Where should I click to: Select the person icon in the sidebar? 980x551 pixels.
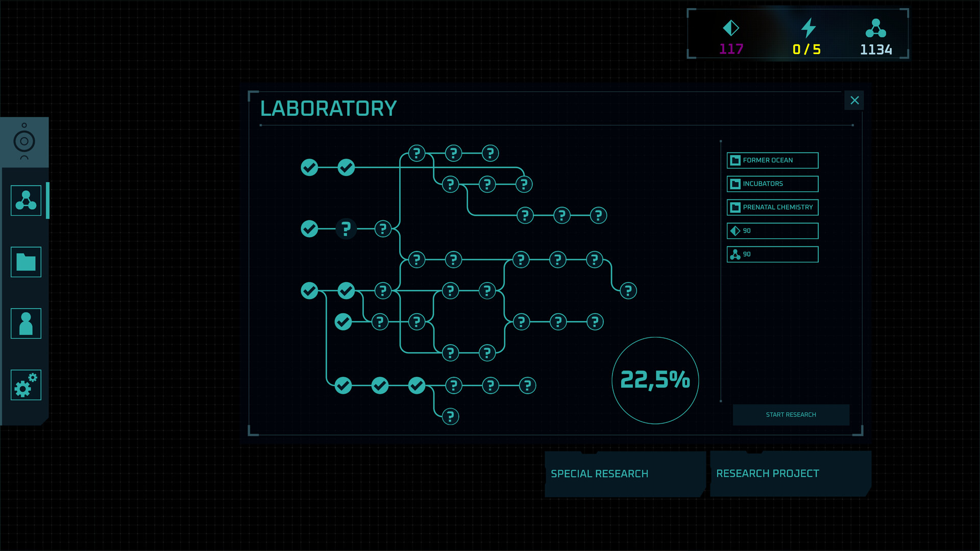26,323
